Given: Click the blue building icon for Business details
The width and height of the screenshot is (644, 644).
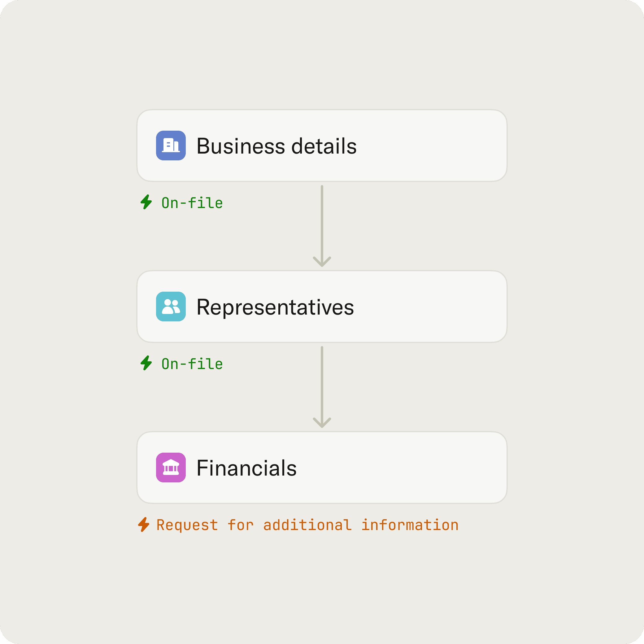Looking at the screenshot, I should pos(171,145).
